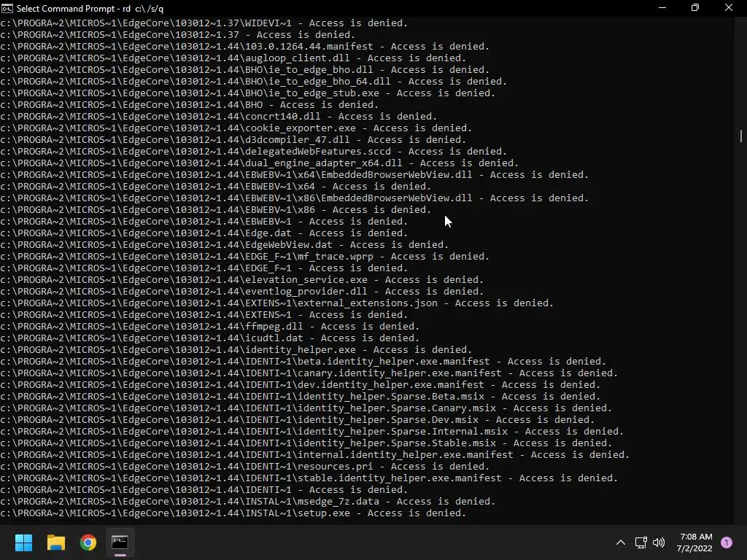This screenshot has width=747, height=560.
Task: Click the Edge.dat line
Action: (204, 233)
